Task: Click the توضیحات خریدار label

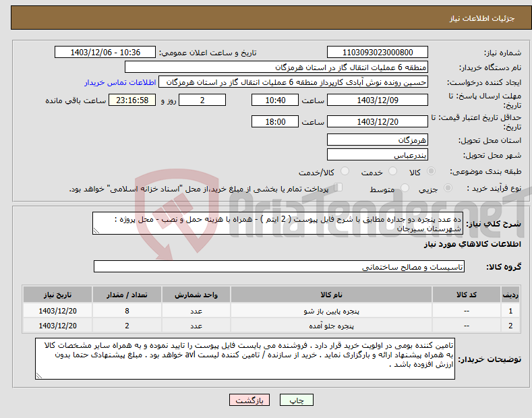Action: point(490,359)
